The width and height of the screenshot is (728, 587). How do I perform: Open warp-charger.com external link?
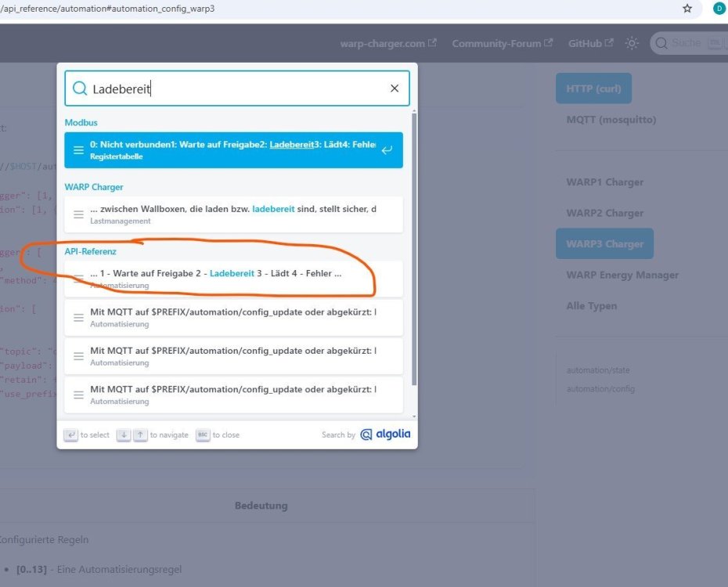(x=388, y=44)
